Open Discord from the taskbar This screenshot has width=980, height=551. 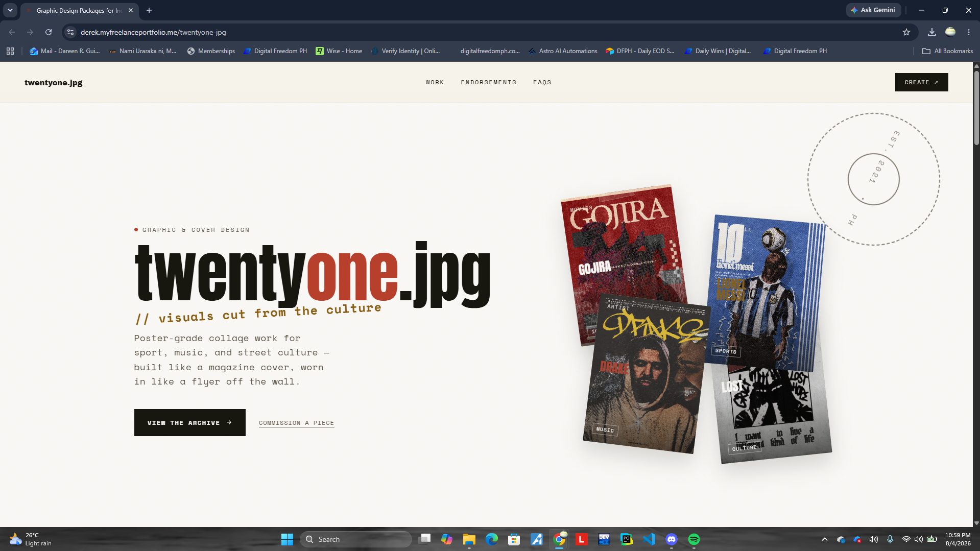click(x=672, y=539)
